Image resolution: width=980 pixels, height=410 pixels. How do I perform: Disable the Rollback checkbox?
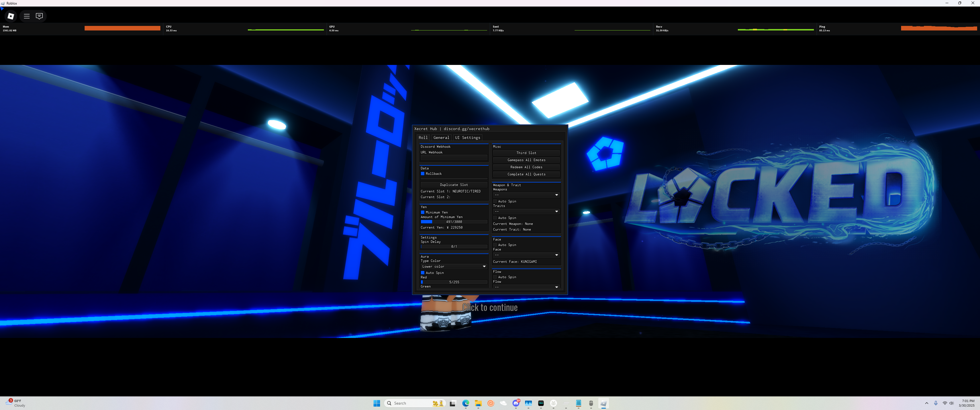[x=422, y=174]
